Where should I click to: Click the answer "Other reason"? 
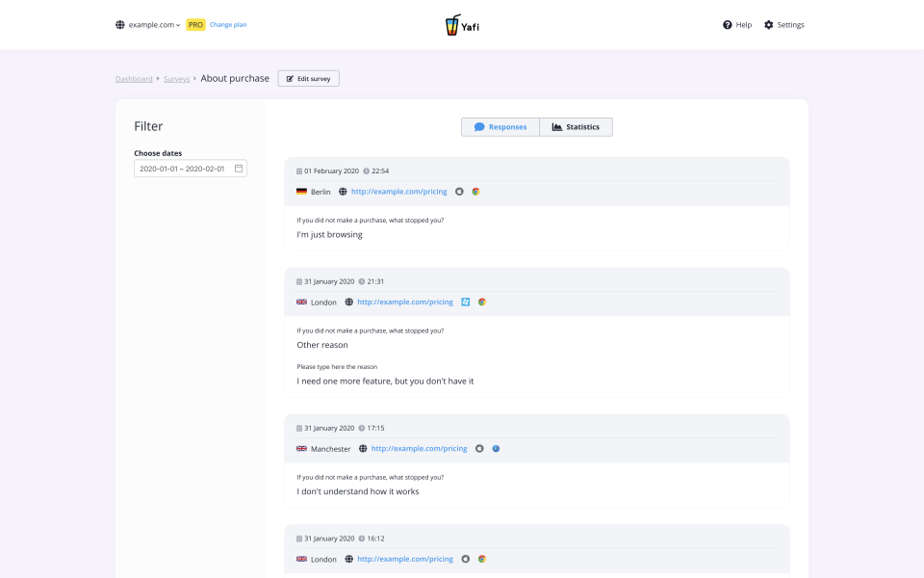(322, 345)
